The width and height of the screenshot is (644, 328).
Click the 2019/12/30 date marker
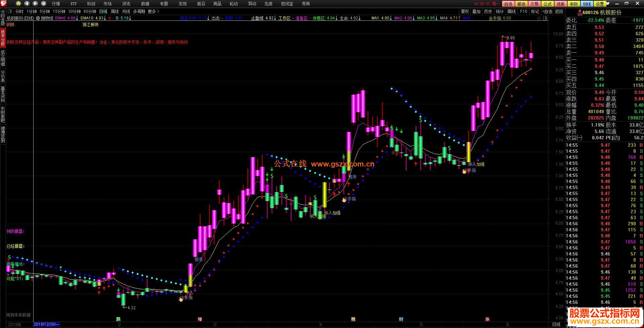pyautogui.click(x=46, y=324)
